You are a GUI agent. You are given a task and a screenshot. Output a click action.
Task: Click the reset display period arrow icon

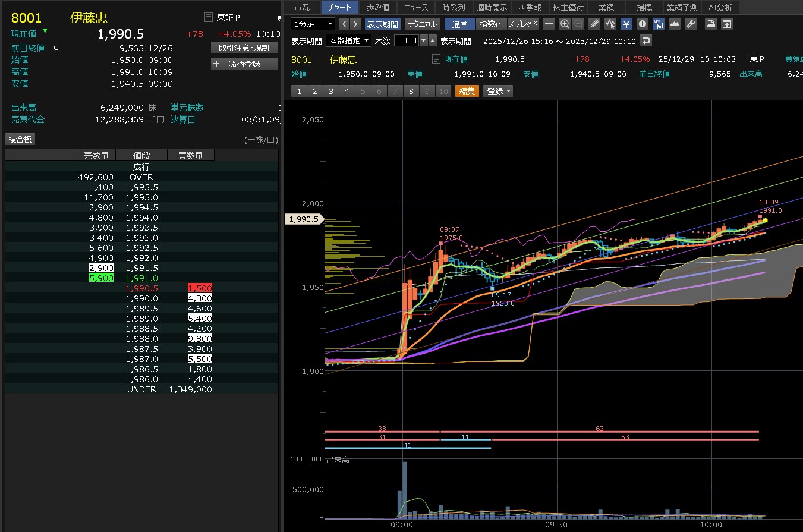click(x=646, y=40)
